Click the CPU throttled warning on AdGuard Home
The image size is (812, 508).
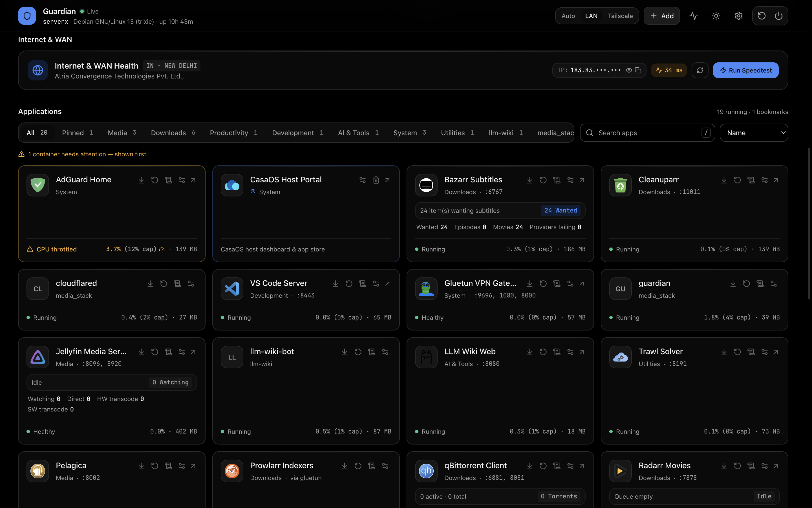coord(52,249)
